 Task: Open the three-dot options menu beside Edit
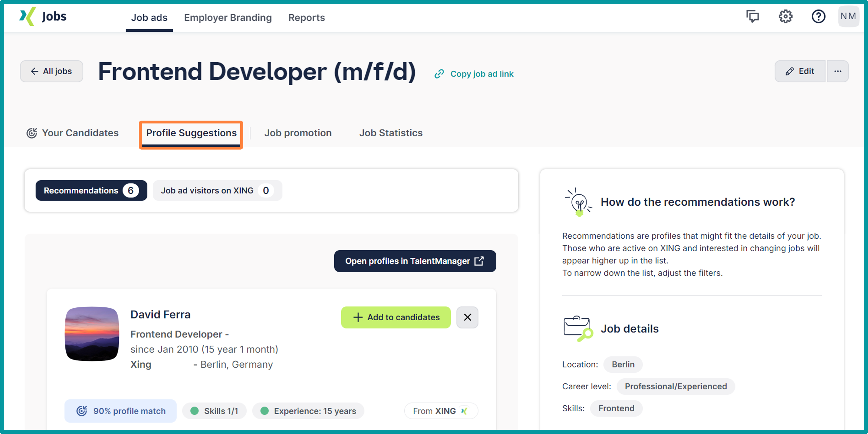838,71
